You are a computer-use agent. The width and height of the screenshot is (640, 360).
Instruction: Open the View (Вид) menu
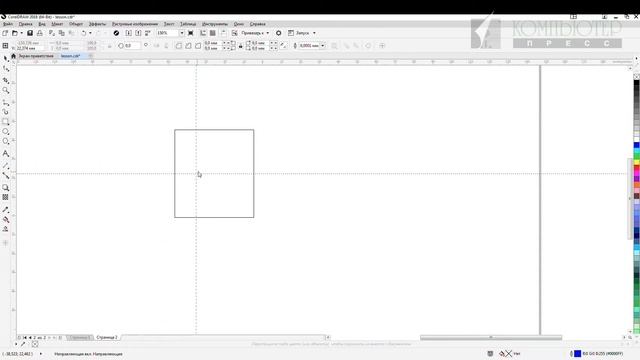(x=42, y=24)
